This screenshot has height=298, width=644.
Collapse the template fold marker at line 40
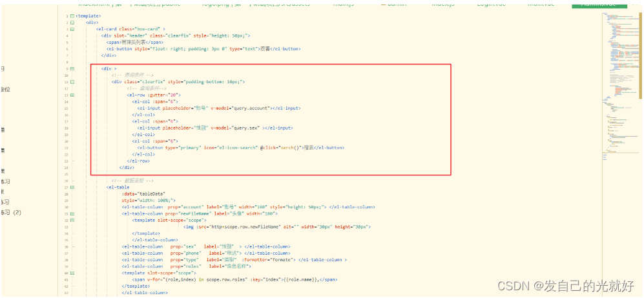pos(72,273)
